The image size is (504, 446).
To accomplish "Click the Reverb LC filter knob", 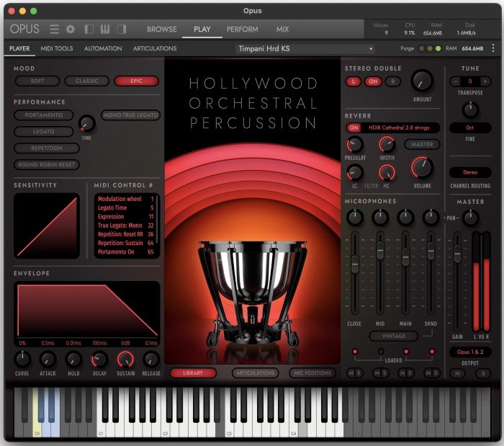I will click(x=354, y=173).
